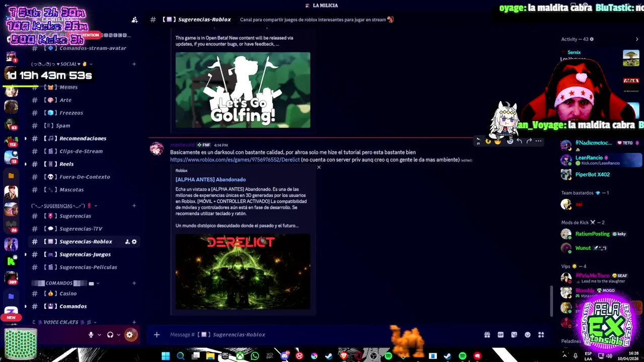Open member RatiumPosting profile
Screen dimensions: 644x362
click(x=601, y=234)
